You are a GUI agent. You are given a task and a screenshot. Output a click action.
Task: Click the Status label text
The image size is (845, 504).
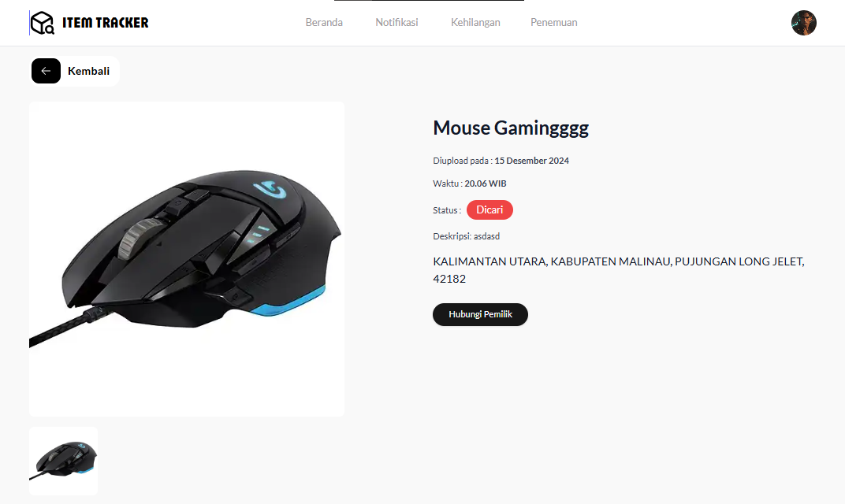447,210
